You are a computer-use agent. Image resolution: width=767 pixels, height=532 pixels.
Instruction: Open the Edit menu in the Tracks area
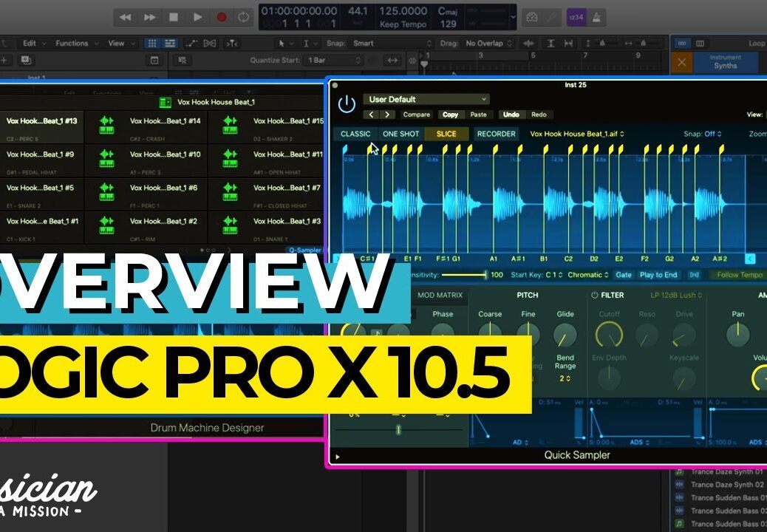click(x=34, y=43)
